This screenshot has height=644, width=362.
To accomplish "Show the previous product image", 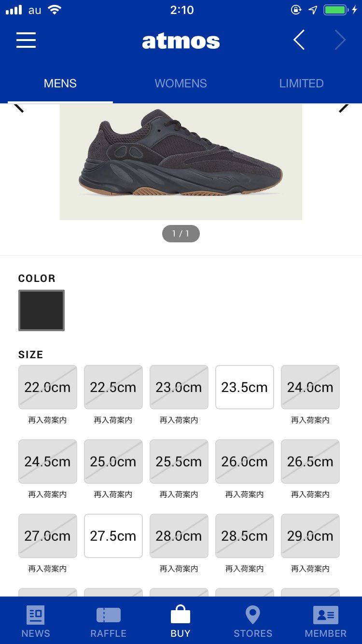I will [19, 107].
